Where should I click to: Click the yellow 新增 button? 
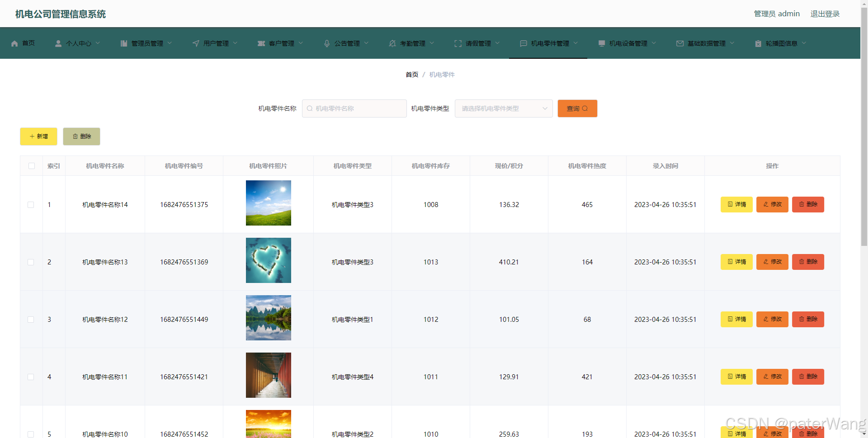pyautogui.click(x=38, y=137)
